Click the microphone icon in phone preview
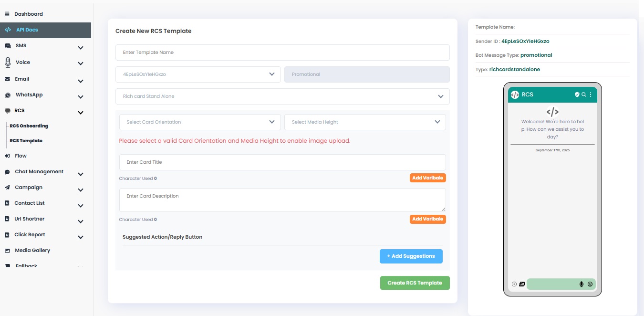644x316 pixels. [582, 284]
